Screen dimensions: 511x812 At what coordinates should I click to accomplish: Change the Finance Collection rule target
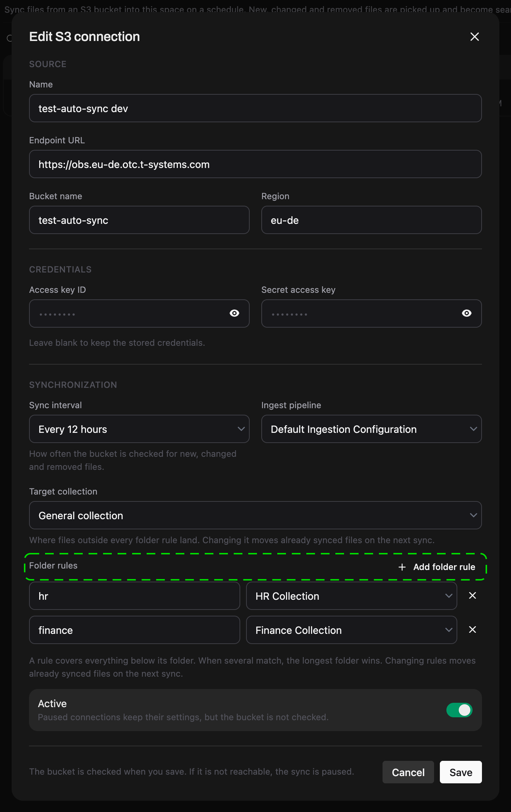pyautogui.click(x=351, y=630)
